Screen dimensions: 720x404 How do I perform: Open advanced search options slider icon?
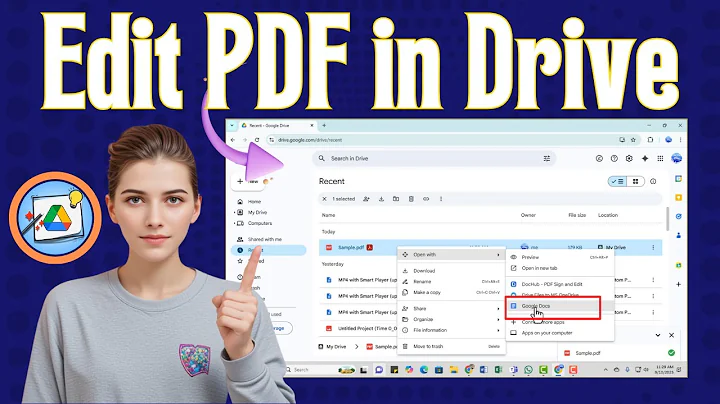point(546,158)
